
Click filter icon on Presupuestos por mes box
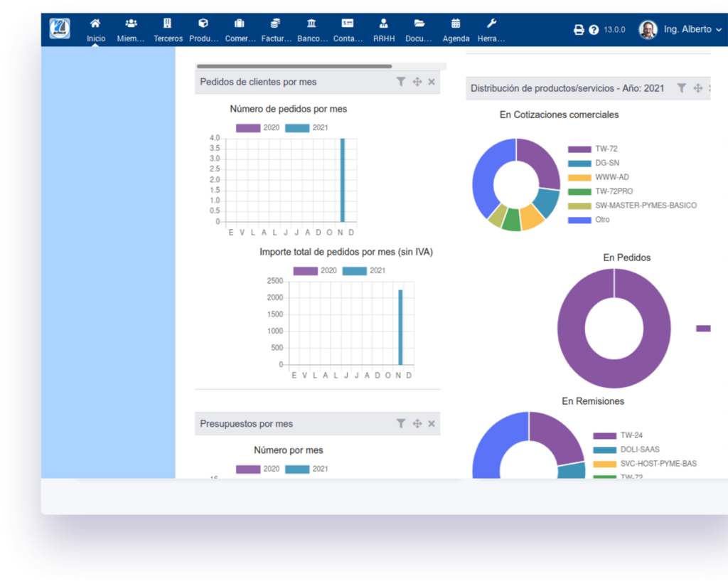401,423
